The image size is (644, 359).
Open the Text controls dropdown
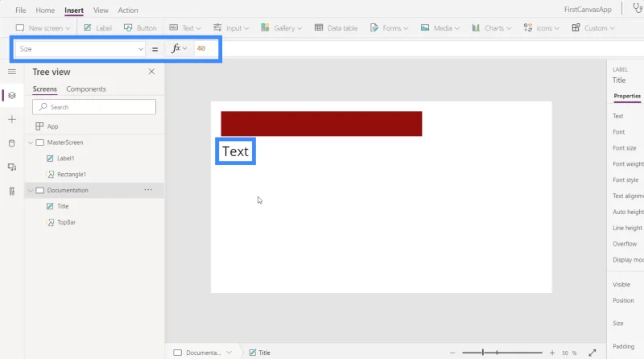coord(185,28)
